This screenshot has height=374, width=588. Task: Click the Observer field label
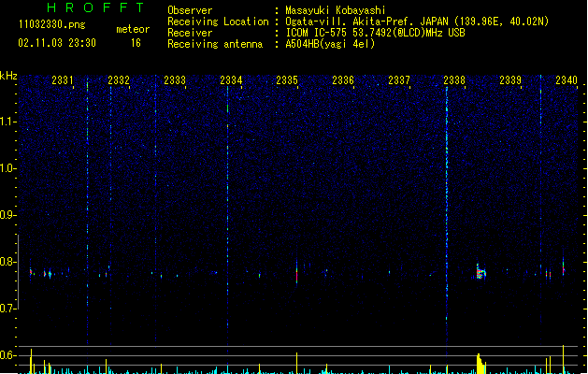pyautogui.click(x=190, y=10)
